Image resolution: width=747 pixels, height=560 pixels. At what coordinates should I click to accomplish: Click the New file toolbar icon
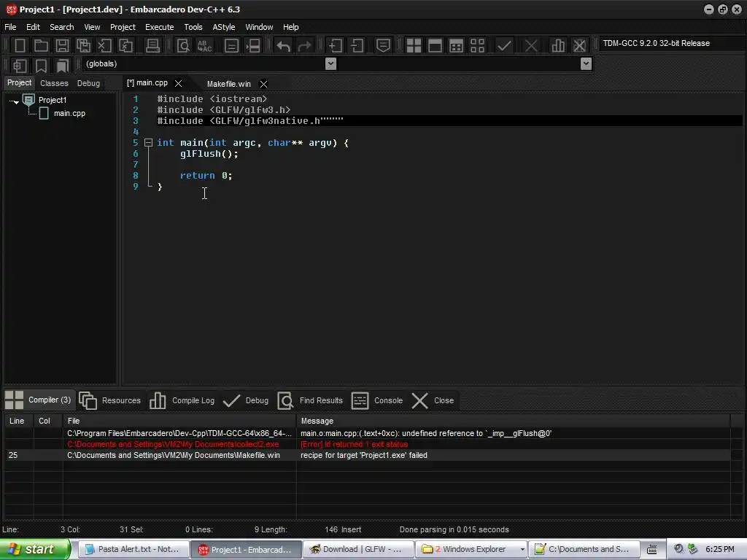pos(20,46)
